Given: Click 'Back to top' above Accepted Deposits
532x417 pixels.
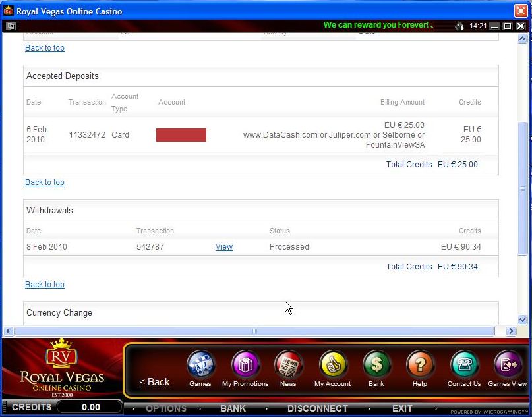Looking at the screenshot, I should tap(45, 48).
